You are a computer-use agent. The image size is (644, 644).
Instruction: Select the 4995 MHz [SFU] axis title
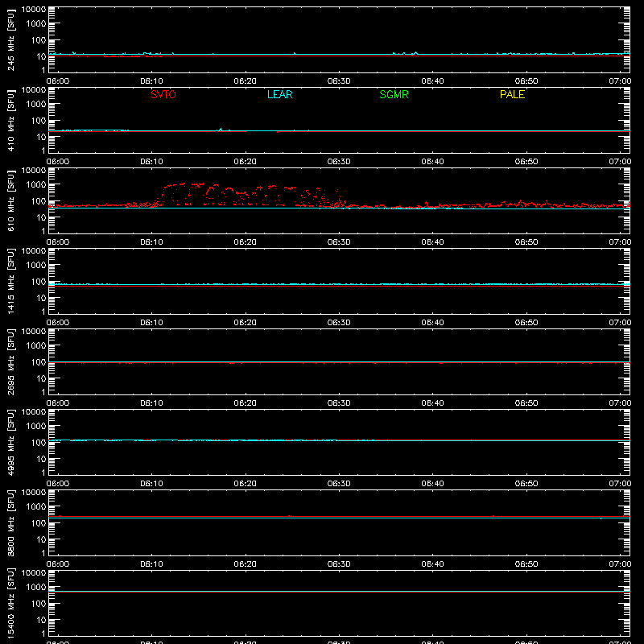[x=10, y=442]
